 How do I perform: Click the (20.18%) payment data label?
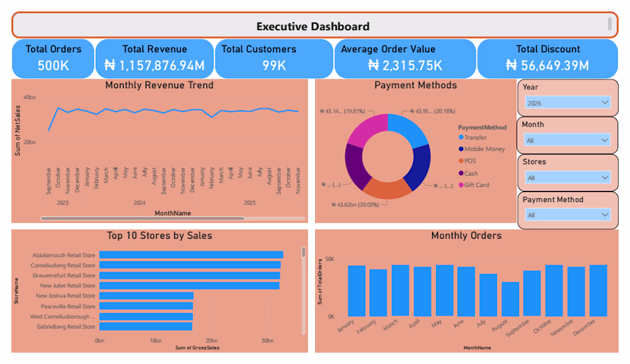432,111
